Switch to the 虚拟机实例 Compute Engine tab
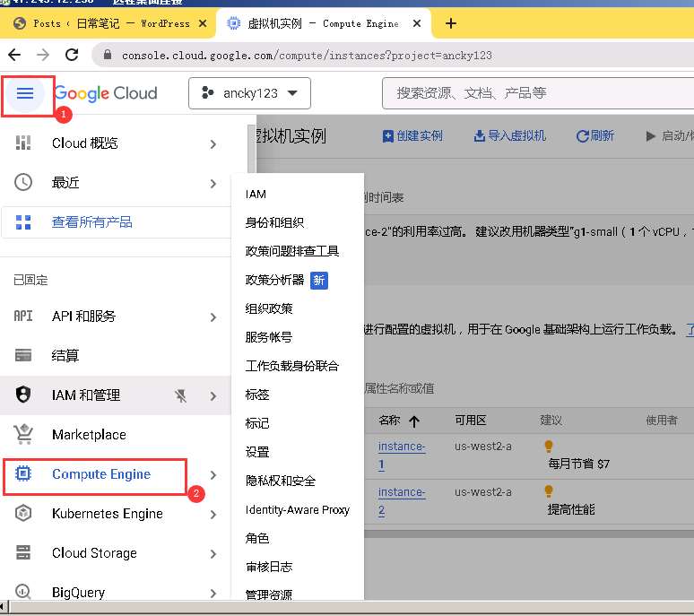The image size is (694, 616). 323,23
